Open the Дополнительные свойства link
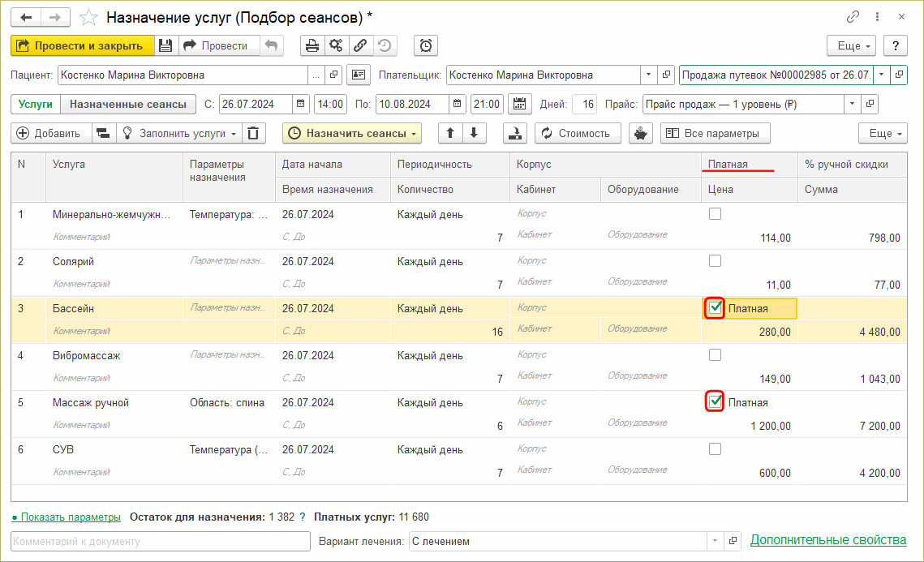 [827, 540]
